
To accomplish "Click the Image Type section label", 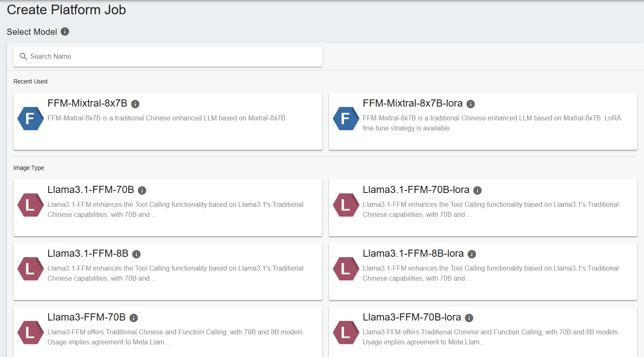I will [x=29, y=168].
